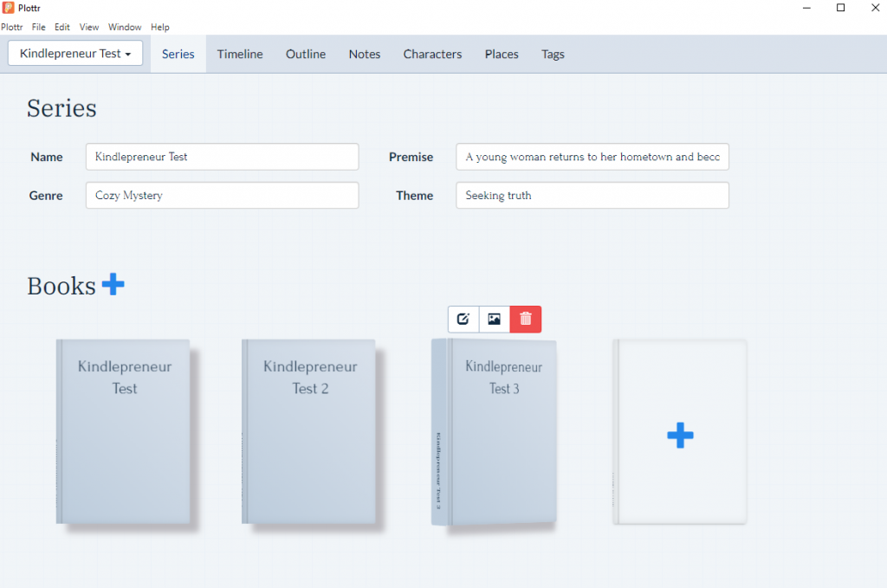Click the image icon above Test 3 book
Image resolution: width=887 pixels, height=588 pixels.
coord(495,320)
